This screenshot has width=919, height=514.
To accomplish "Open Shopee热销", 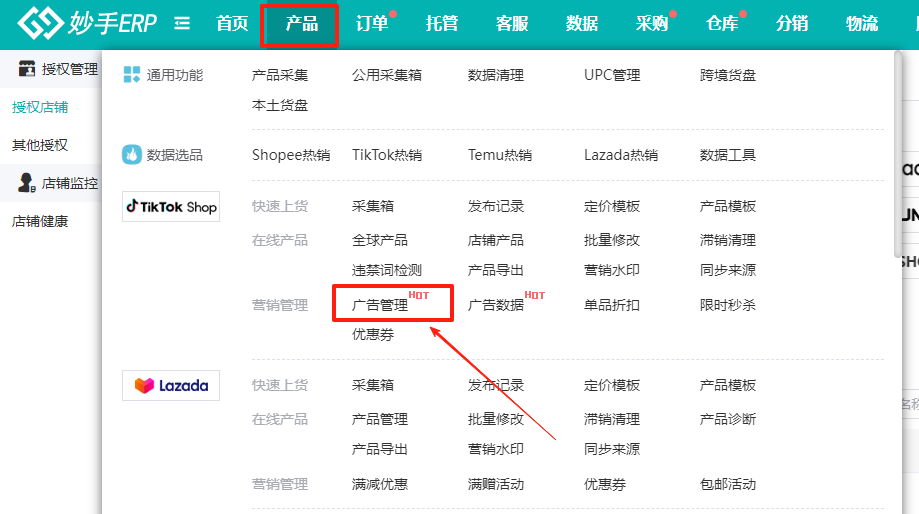I will [291, 155].
